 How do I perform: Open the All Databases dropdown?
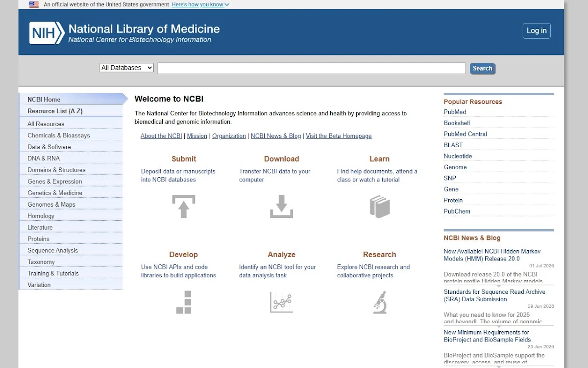point(126,68)
